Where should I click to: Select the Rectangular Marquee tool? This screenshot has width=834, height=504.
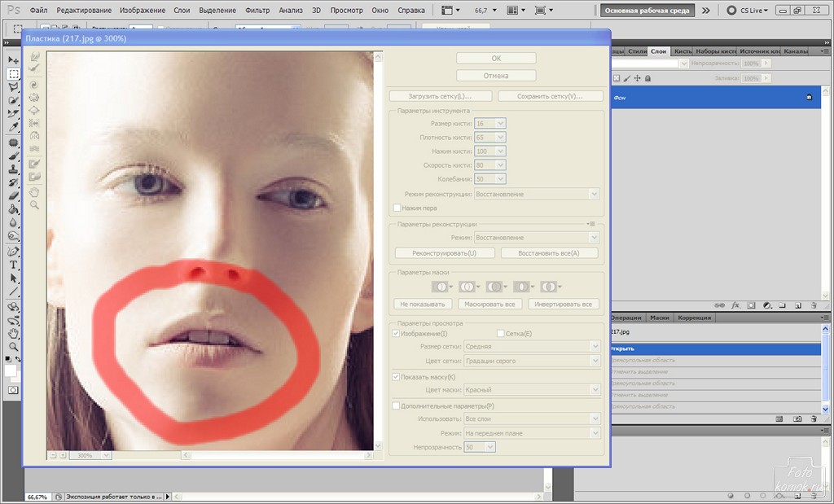(14, 73)
